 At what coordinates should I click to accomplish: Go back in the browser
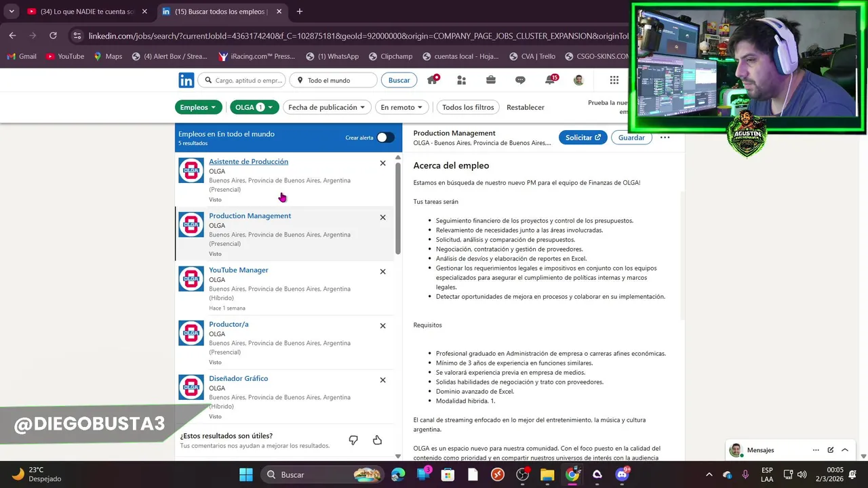click(12, 35)
